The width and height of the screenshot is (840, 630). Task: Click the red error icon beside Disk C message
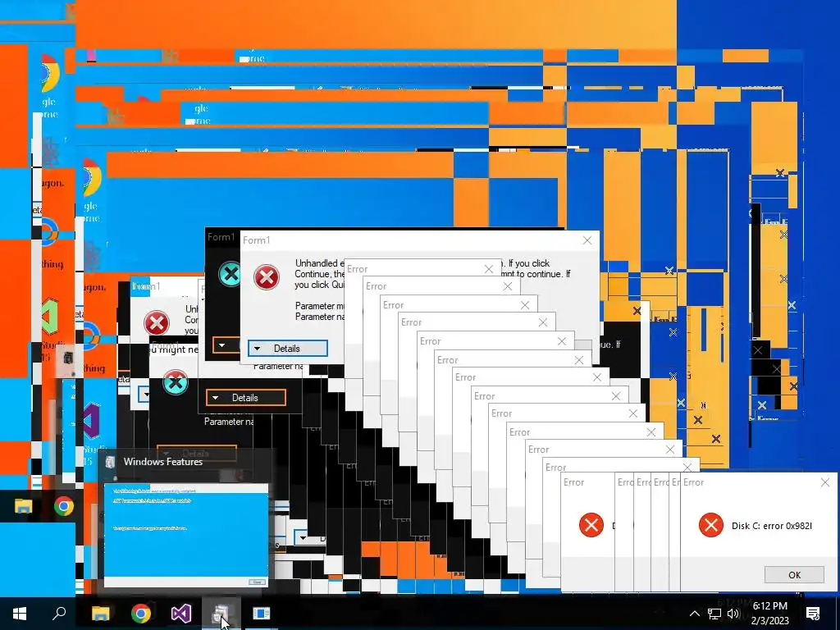click(x=711, y=525)
